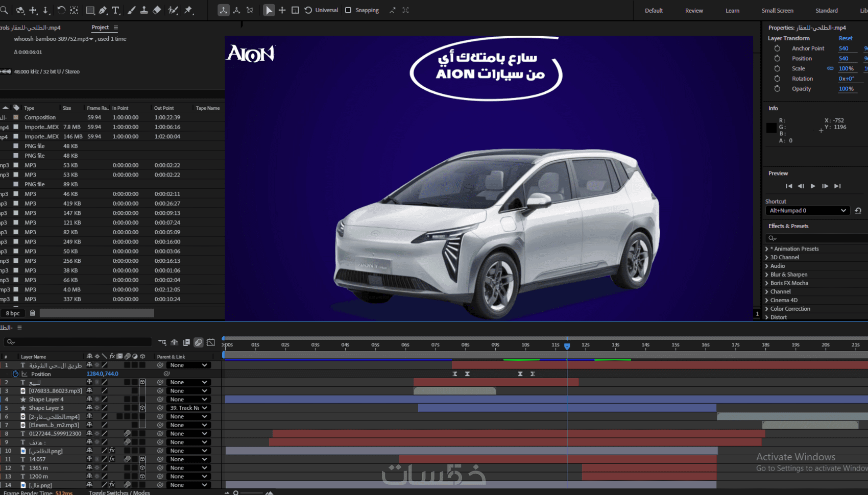
Task: Select the Eraser tool
Action: pos(157,10)
